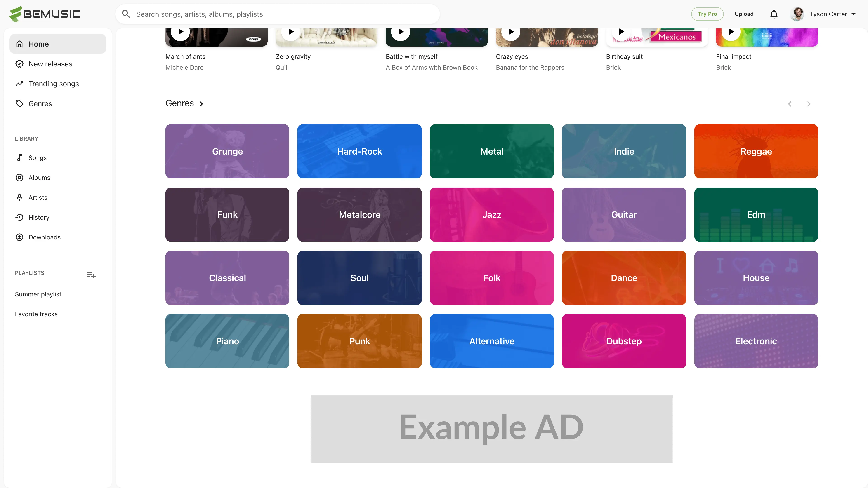The height and width of the screenshot is (488, 868).
Task: Play the March of ants track
Action: pyautogui.click(x=181, y=32)
